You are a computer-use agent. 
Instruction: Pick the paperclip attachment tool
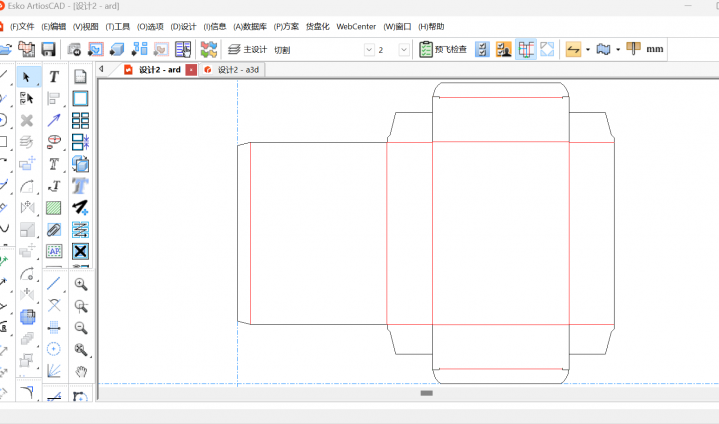54,230
